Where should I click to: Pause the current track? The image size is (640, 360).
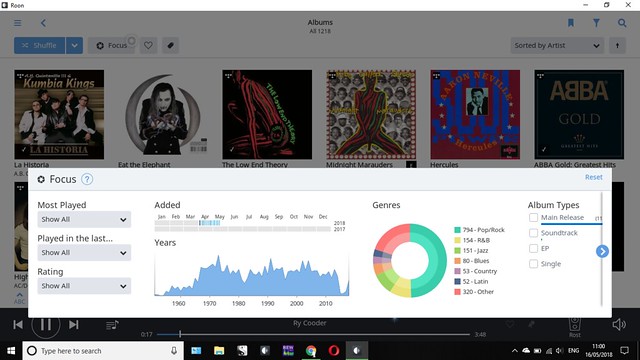pyautogui.click(x=46, y=324)
